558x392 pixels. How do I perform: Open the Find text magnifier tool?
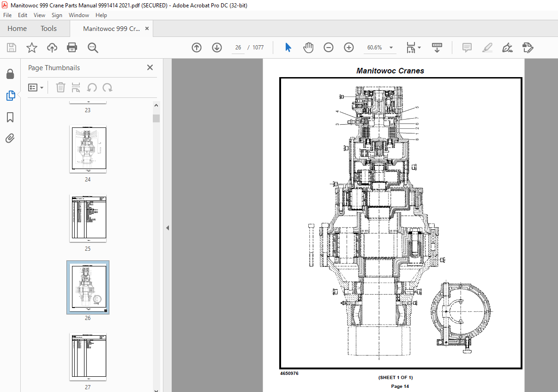point(93,48)
